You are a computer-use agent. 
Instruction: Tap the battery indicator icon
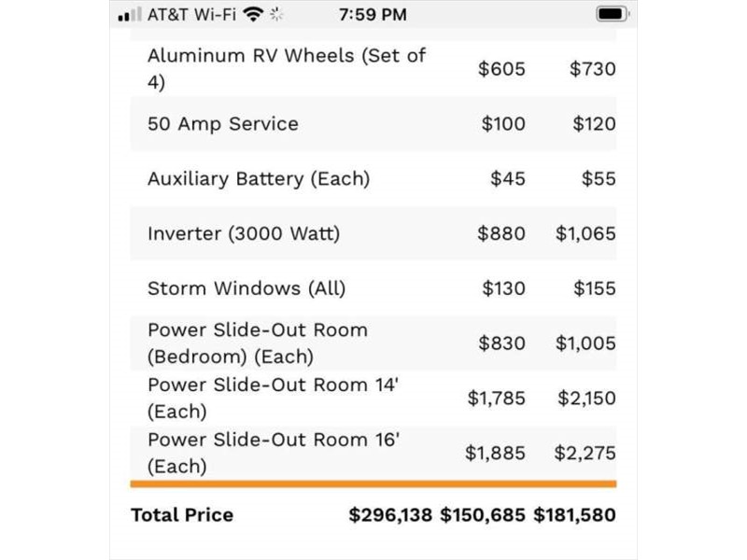[612, 15]
